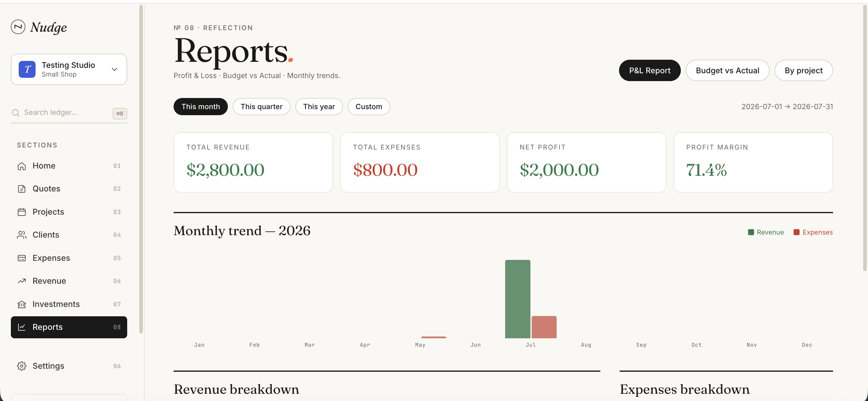Click the Revenue legend color swatch
Viewport: 868px width, 401px height.
[x=751, y=232]
